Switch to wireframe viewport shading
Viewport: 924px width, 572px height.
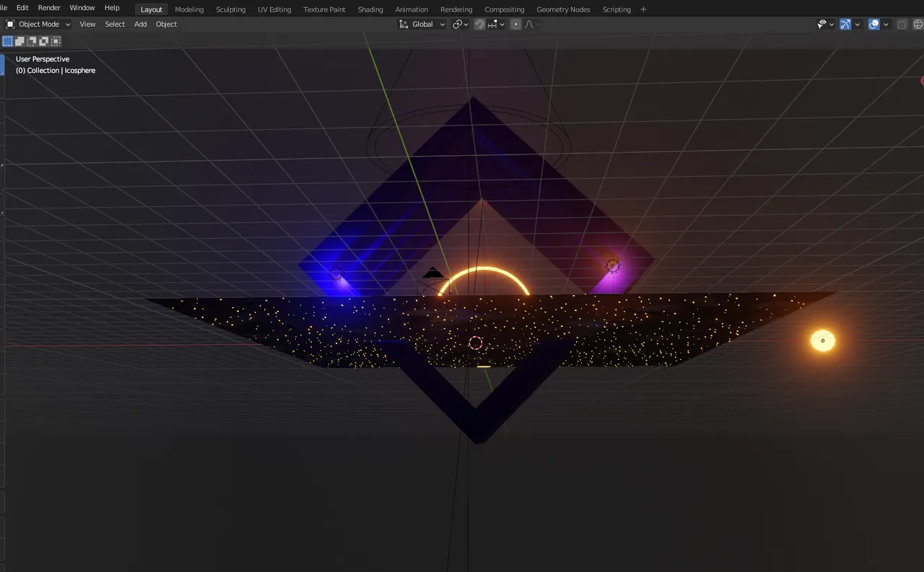(918, 24)
